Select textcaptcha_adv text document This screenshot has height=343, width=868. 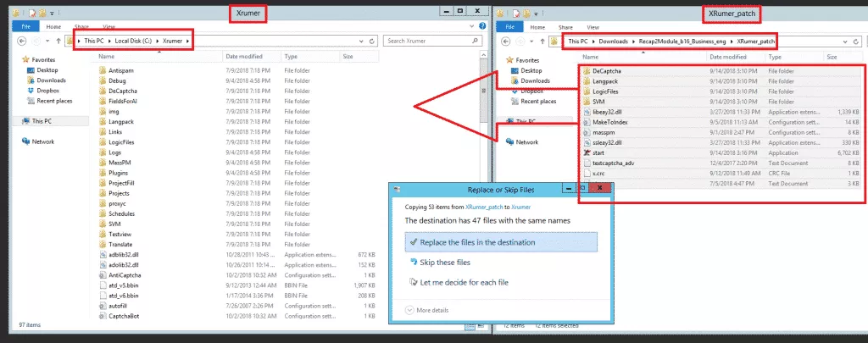tap(614, 163)
